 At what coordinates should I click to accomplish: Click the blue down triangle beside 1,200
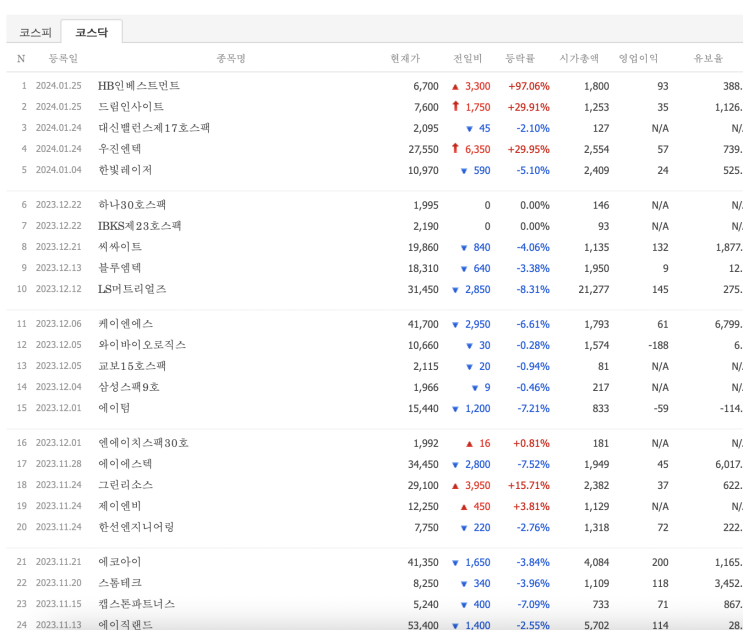click(455, 409)
